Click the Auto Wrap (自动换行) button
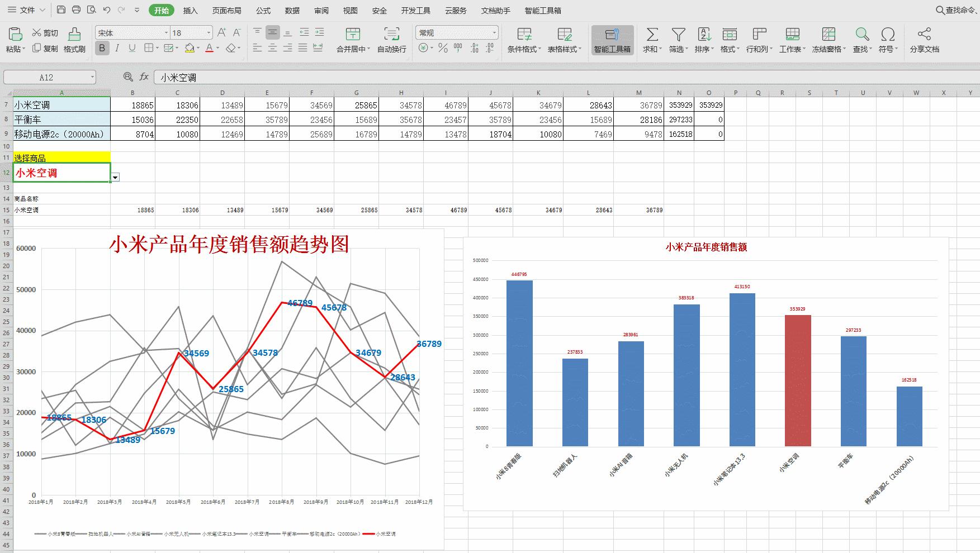The width and height of the screenshot is (980, 553). pos(392,40)
